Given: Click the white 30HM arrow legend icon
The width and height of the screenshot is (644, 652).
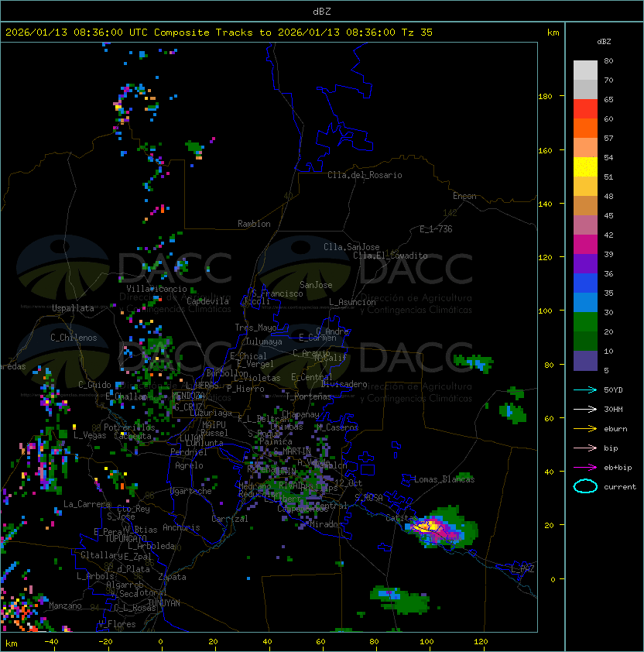Looking at the screenshot, I should coord(585,410).
